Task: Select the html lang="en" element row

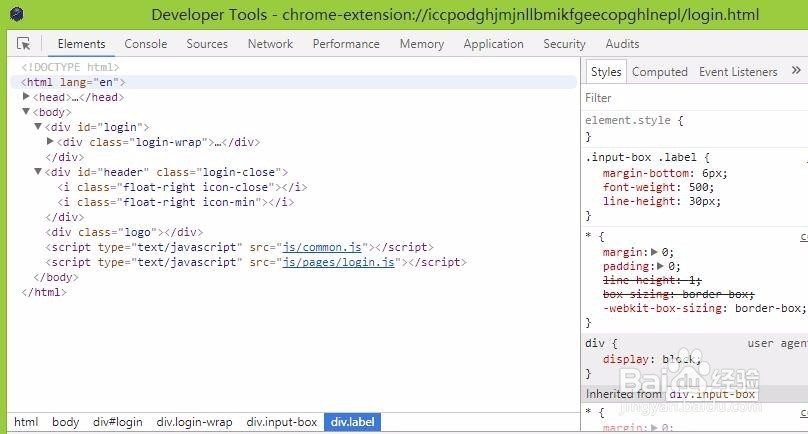Action: (x=294, y=82)
